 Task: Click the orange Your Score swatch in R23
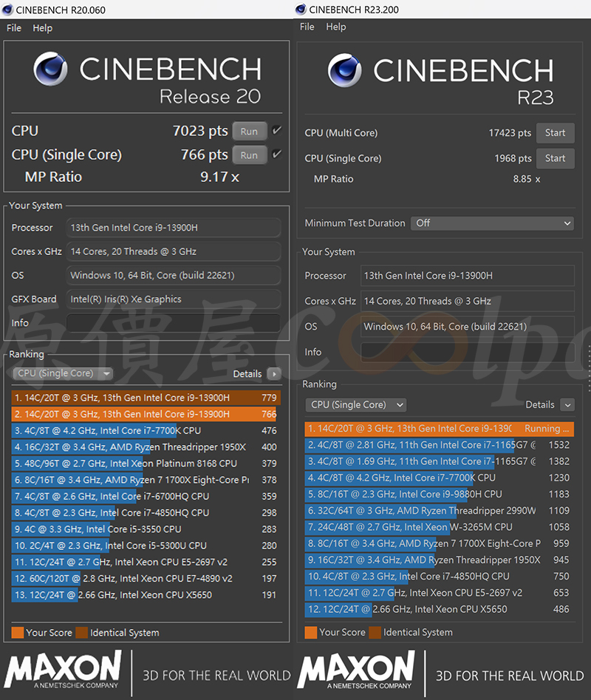tap(311, 632)
